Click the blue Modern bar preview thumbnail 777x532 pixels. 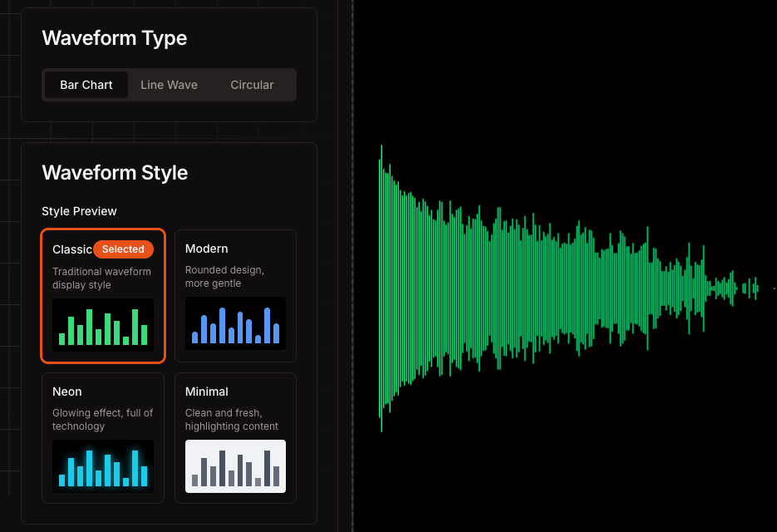click(235, 323)
